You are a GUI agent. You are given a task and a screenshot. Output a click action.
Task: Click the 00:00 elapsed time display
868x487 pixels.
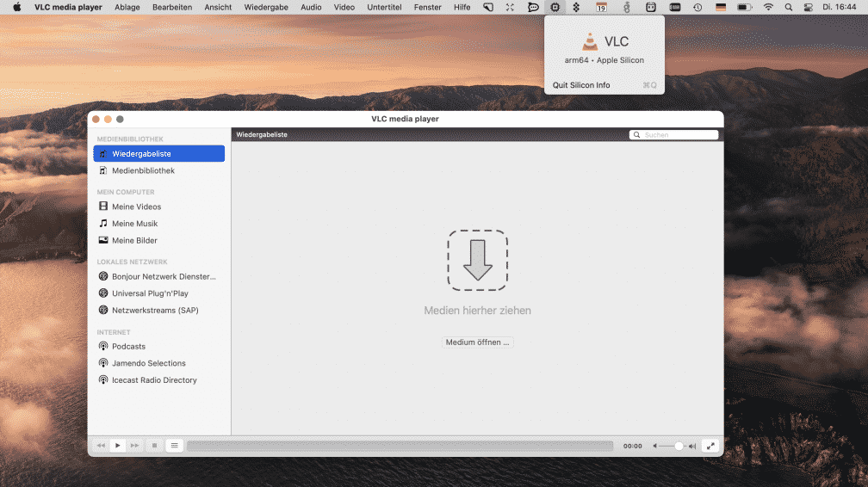coord(633,446)
